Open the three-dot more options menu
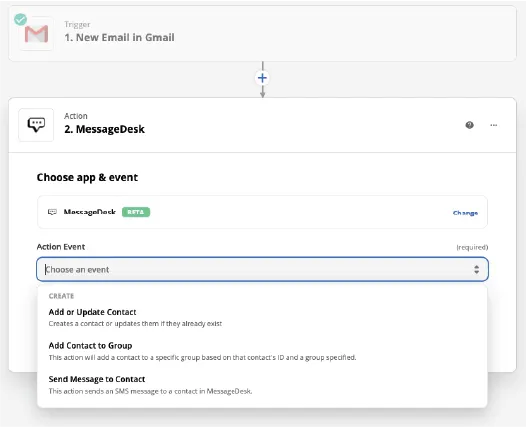The width and height of the screenshot is (527, 427). pos(493,125)
